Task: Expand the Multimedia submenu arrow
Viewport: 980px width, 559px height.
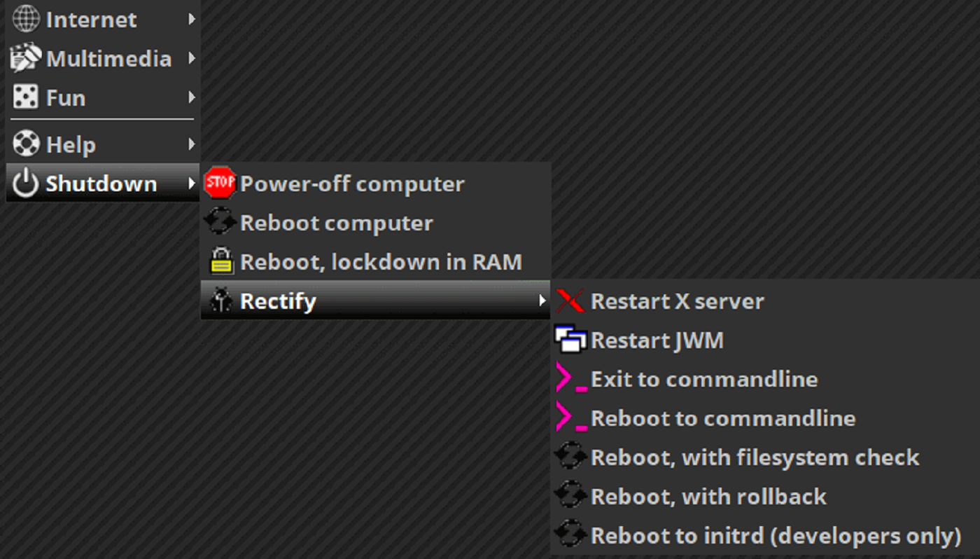Action: [190, 58]
